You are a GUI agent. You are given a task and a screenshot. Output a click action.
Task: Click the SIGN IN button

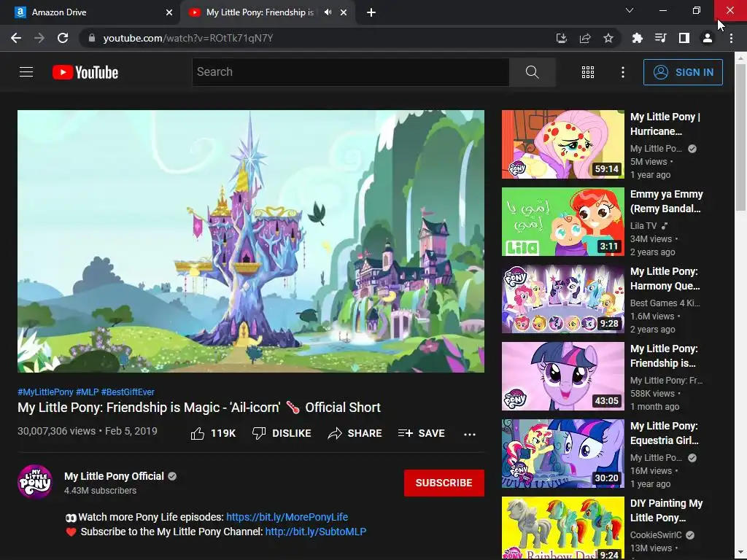(683, 72)
